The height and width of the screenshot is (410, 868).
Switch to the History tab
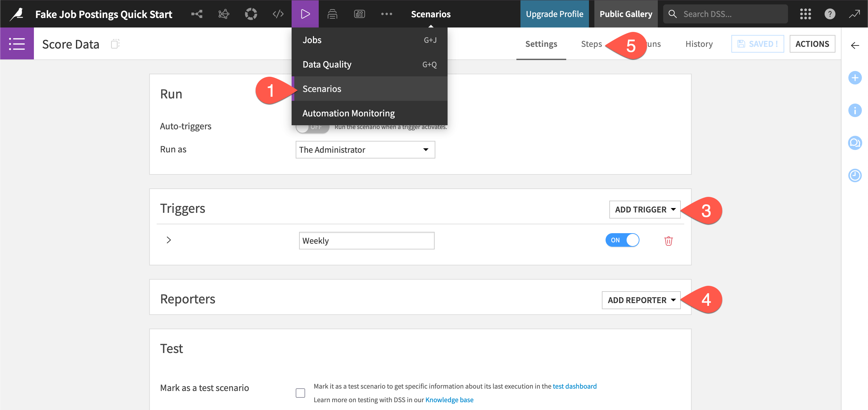click(x=699, y=44)
